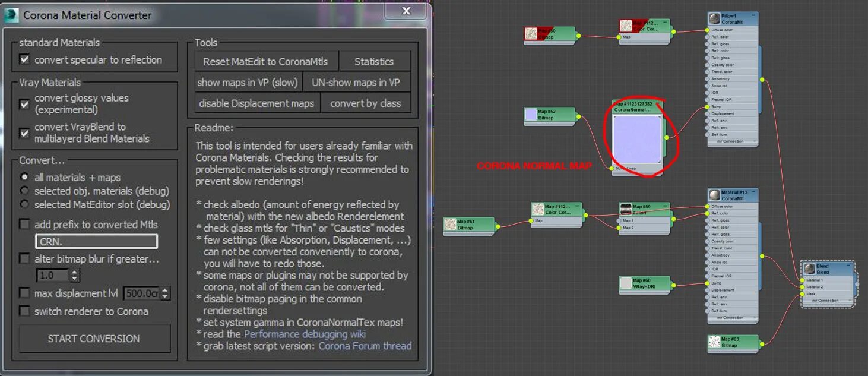
Task: Click show maps in VP (slow)
Action: tap(248, 83)
